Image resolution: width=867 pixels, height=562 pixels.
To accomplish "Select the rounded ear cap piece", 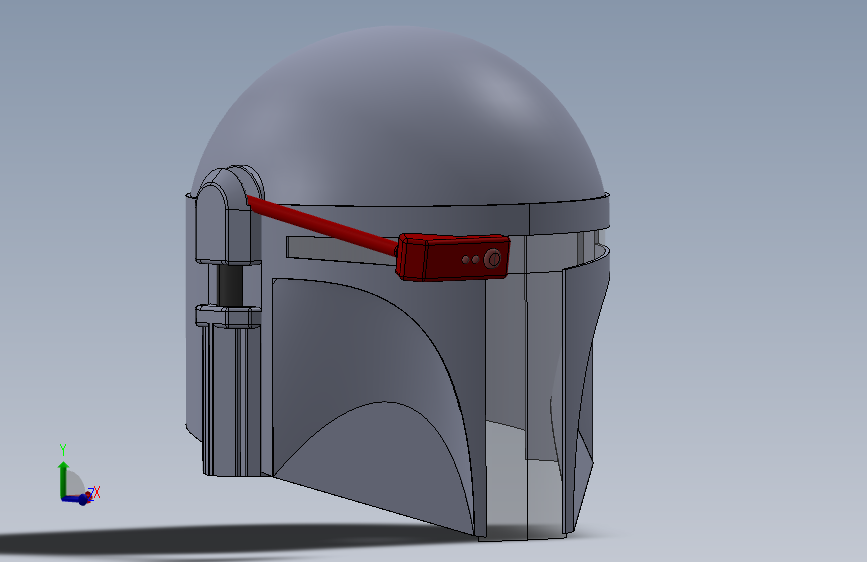I will [x=228, y=216].
